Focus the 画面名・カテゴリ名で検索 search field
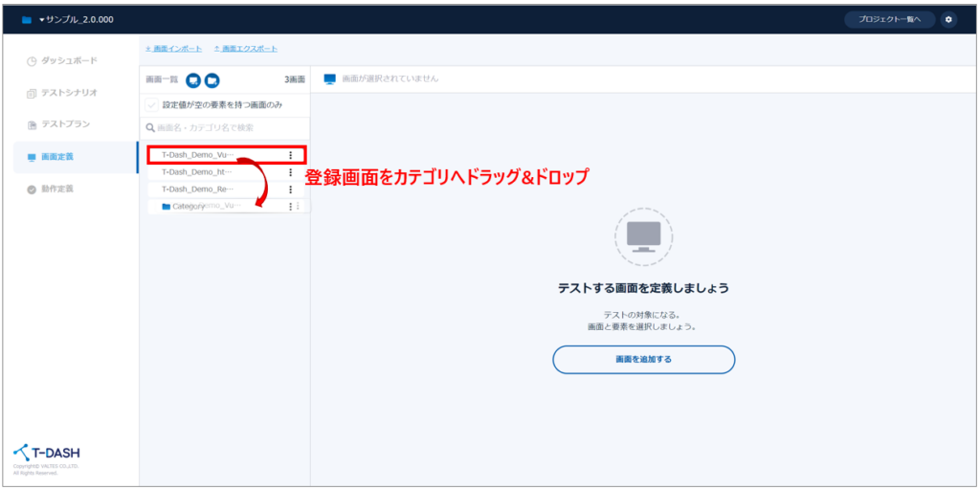Viewport: 980px width, 490px height. [x=226, y=127]
